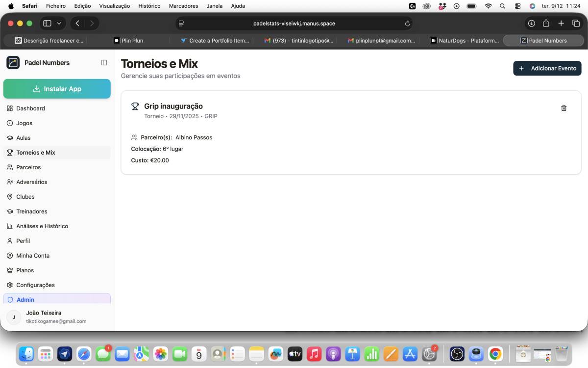Open Control Center in menu bar
This screenshot has height=368, width=588.
point(517,6)
